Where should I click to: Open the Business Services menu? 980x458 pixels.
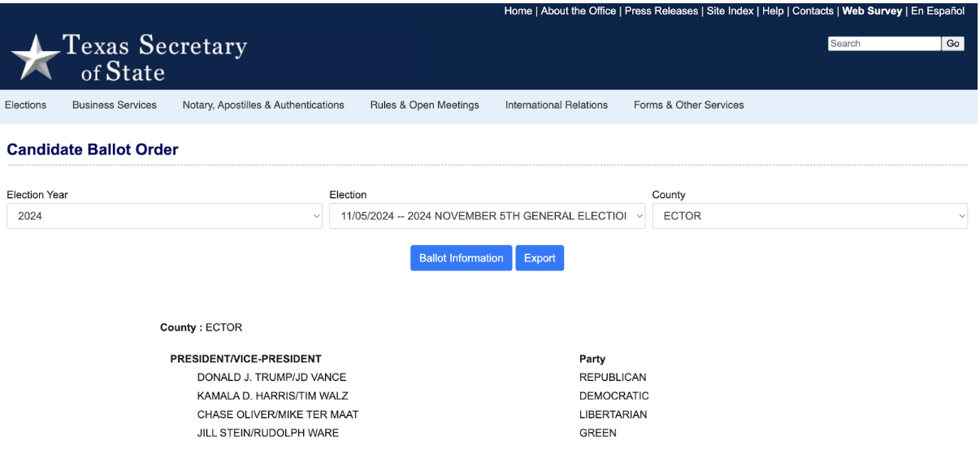[115, 105]
